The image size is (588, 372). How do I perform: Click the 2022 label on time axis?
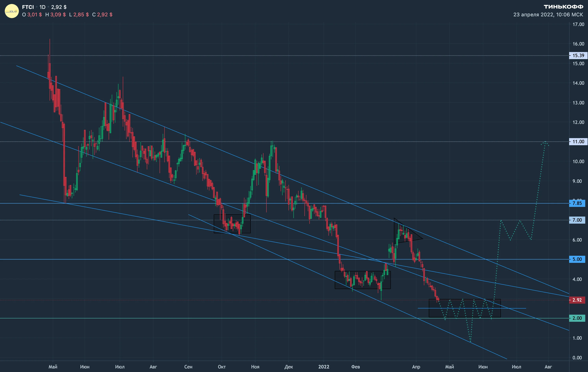tap(324, 367)
